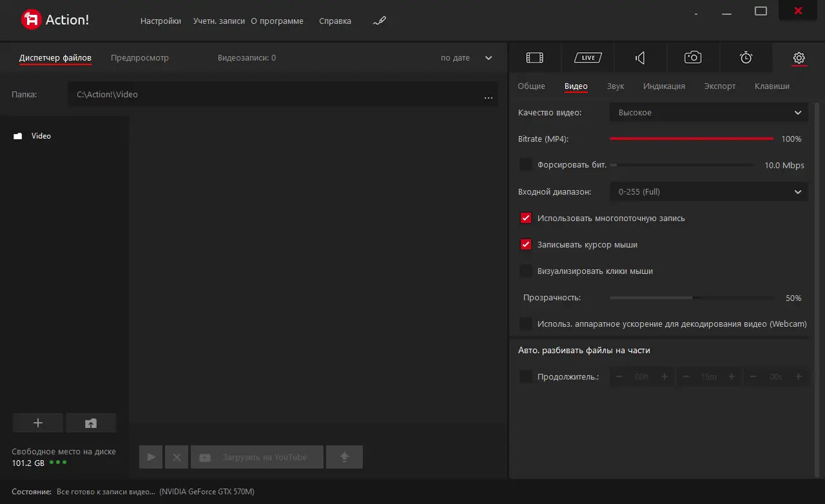Viewport: 825px width, 504px height.
Task: Click the 00h hours field
Action: [642, 377]
